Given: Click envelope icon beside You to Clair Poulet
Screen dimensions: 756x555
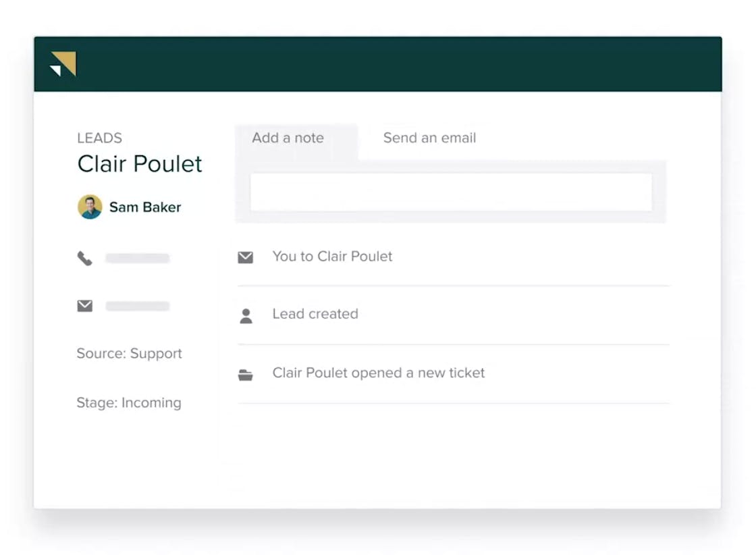Looking at the screenshot, I should point(246,257).
